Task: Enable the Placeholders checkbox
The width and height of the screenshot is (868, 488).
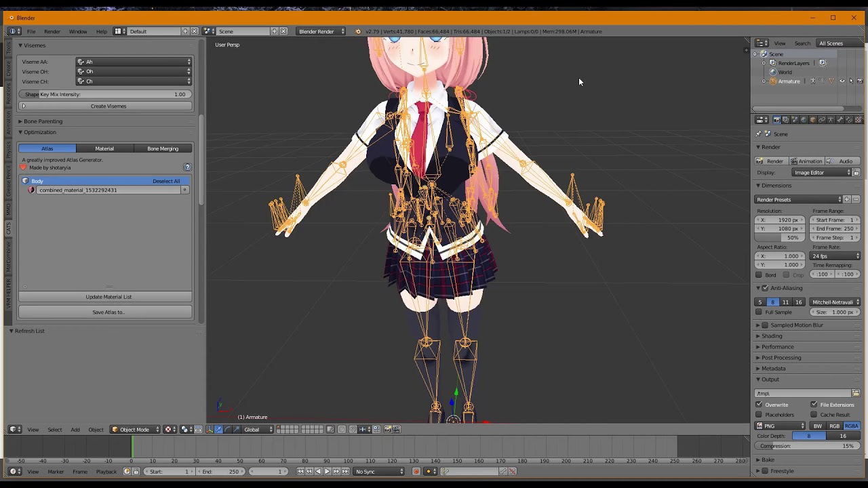Action: pyautogui.click(x=759, y=415)
